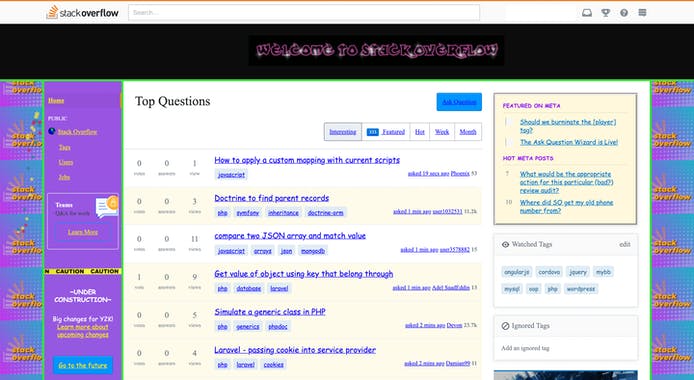Open user Phoenix profile link
694x380 pixels.
coord(460,173)
